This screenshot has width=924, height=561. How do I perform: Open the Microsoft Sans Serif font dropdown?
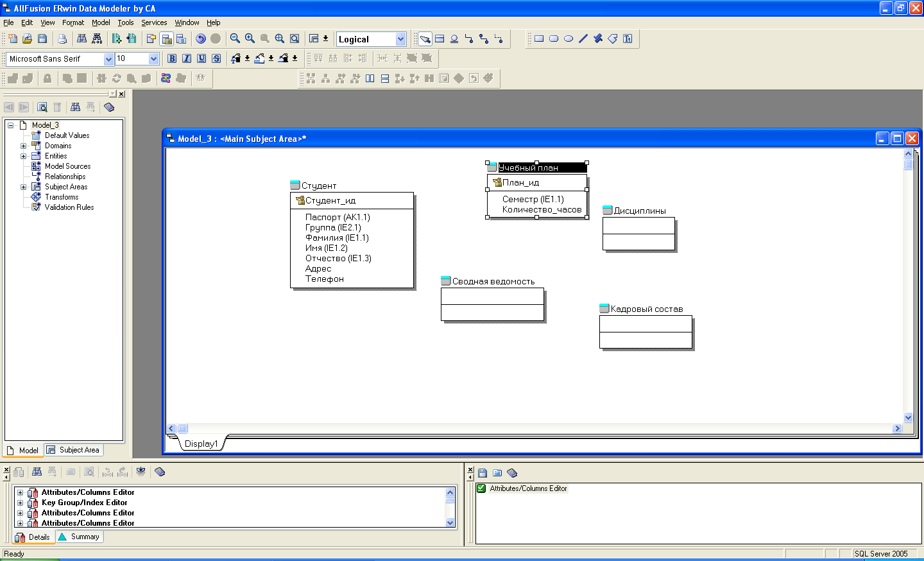pyautogui.click(x=108, y=59)
